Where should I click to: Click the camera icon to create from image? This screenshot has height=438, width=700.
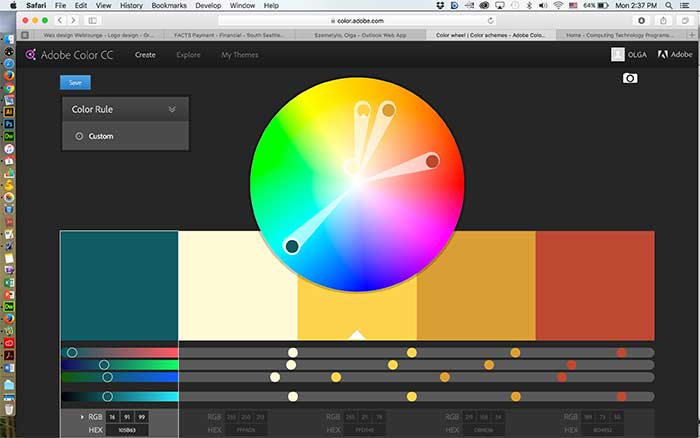click(629, 78)
